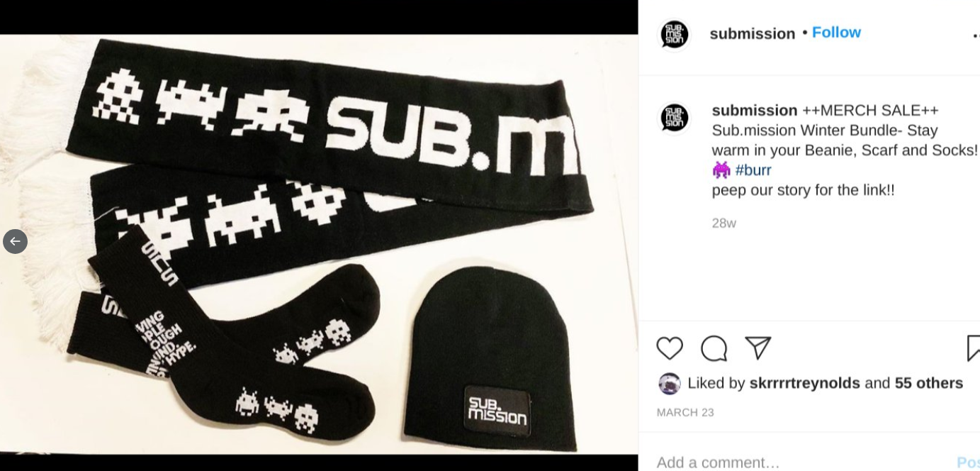Click the heart Like icon
Screen dimensions: 980x471
[669, 348]
